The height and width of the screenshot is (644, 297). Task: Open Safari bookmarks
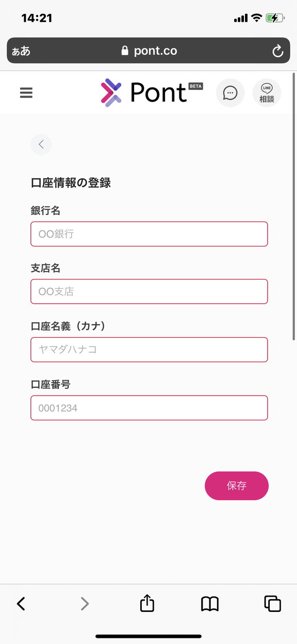pyautogui.click(x=210, y=604)
